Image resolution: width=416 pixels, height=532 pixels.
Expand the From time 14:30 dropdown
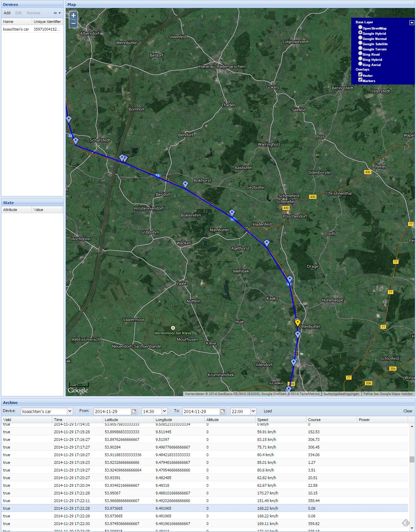tap(165, 411)
